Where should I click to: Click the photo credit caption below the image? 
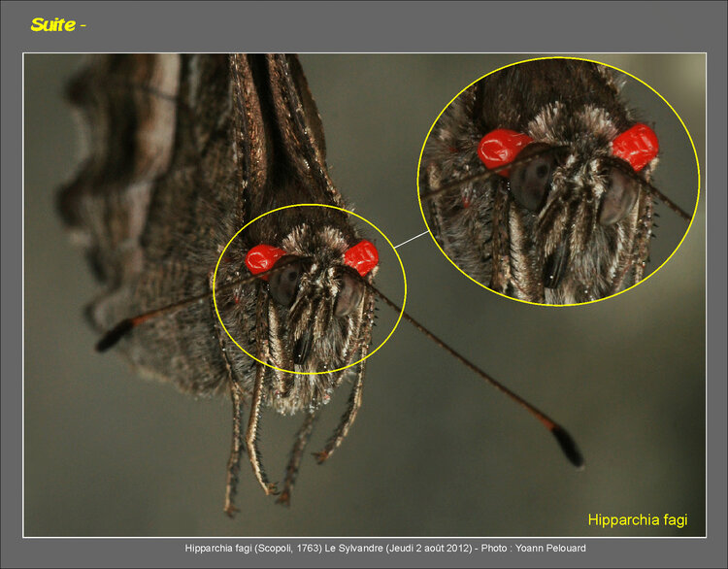coord(385,548)
